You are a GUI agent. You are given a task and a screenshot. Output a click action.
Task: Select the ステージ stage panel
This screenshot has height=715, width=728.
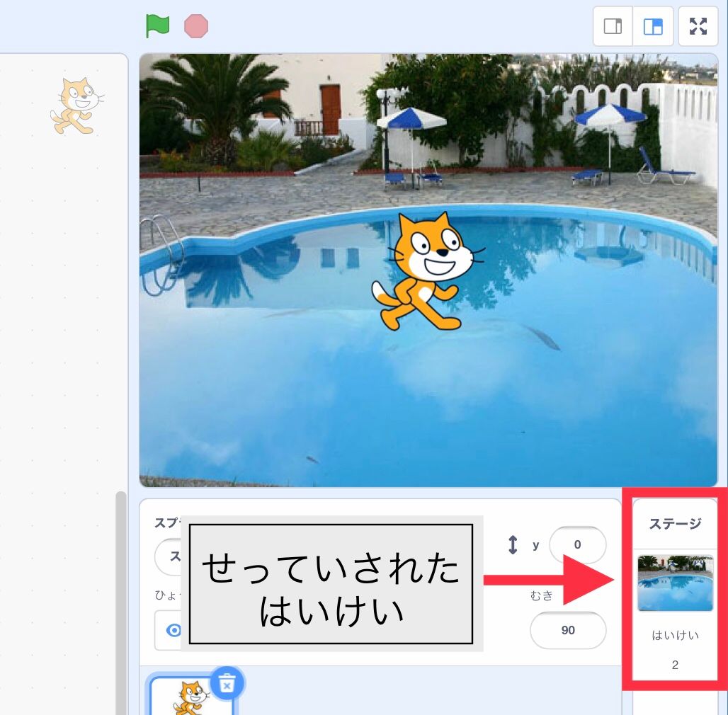[675, 588]
